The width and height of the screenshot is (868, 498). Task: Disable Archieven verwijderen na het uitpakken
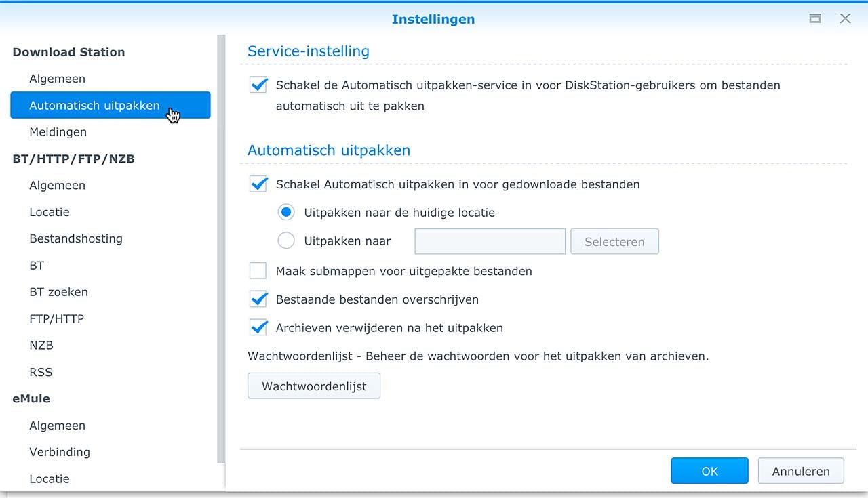coord(258,327)
